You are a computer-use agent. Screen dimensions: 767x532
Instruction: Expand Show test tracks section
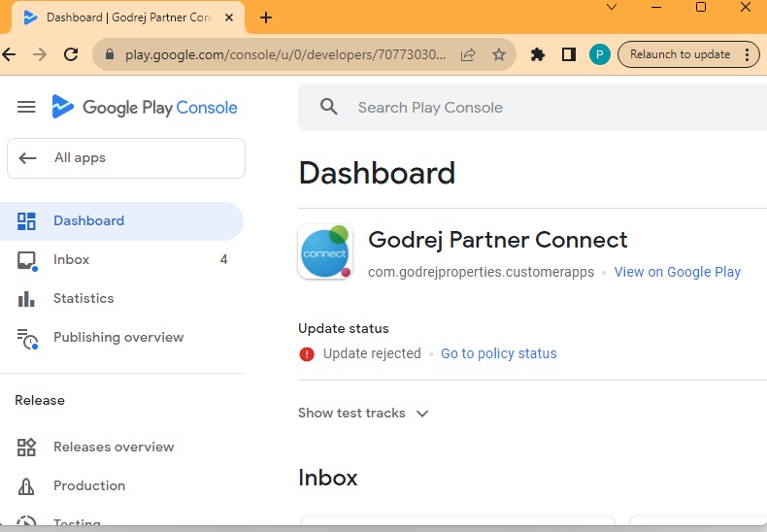click(363, 414)
